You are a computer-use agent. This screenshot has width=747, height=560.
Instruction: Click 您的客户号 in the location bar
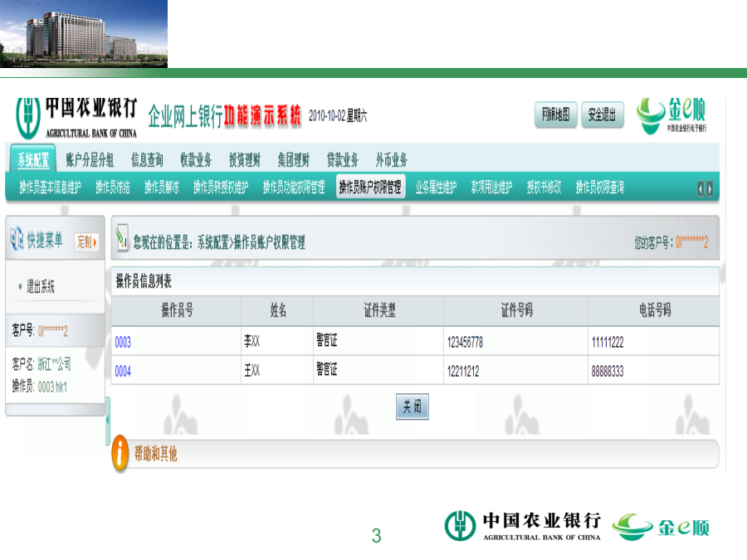click(671, 243)
